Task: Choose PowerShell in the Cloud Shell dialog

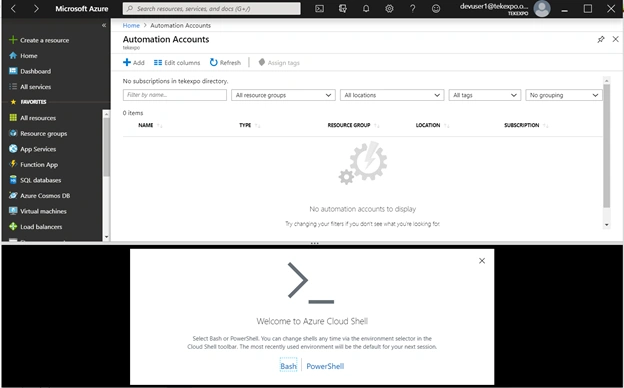Action: [325, 366]
